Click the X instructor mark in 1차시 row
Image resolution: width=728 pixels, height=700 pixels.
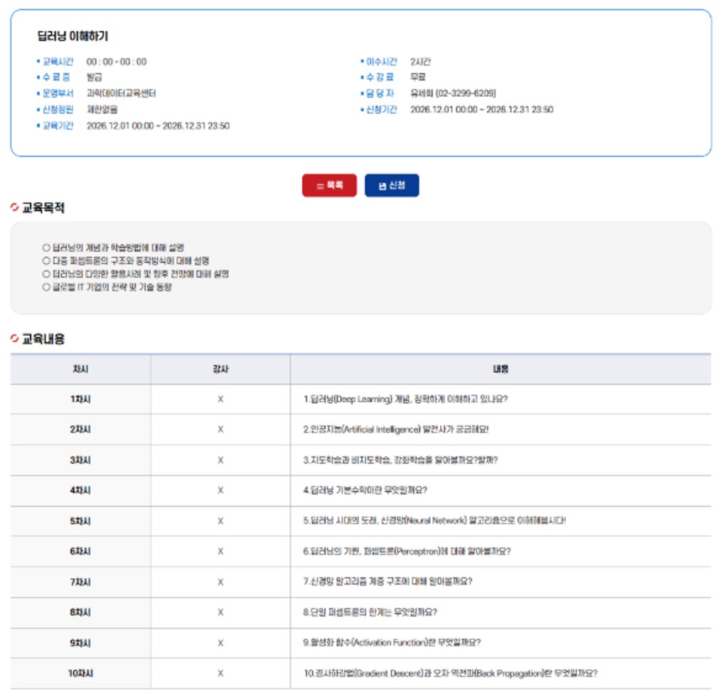[x=220, y=399]
